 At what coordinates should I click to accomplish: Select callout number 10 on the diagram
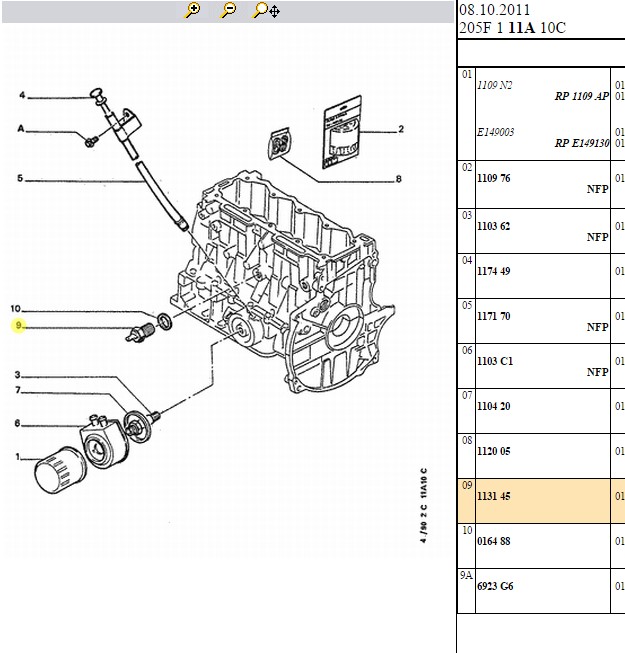tap(15, 309)
